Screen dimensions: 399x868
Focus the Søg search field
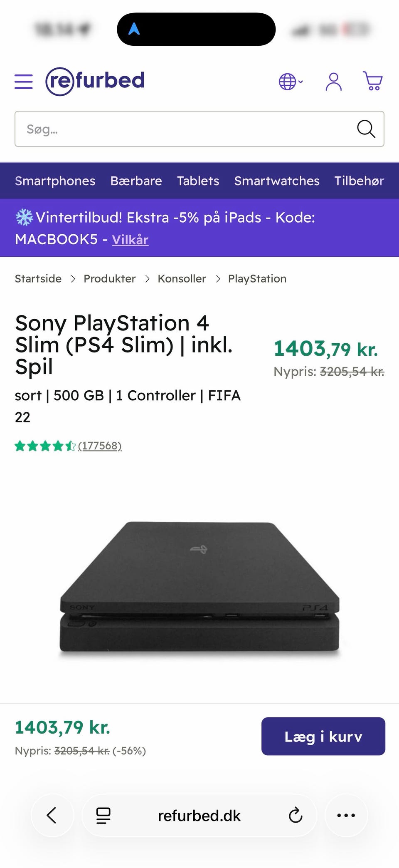tap(183, 129)
